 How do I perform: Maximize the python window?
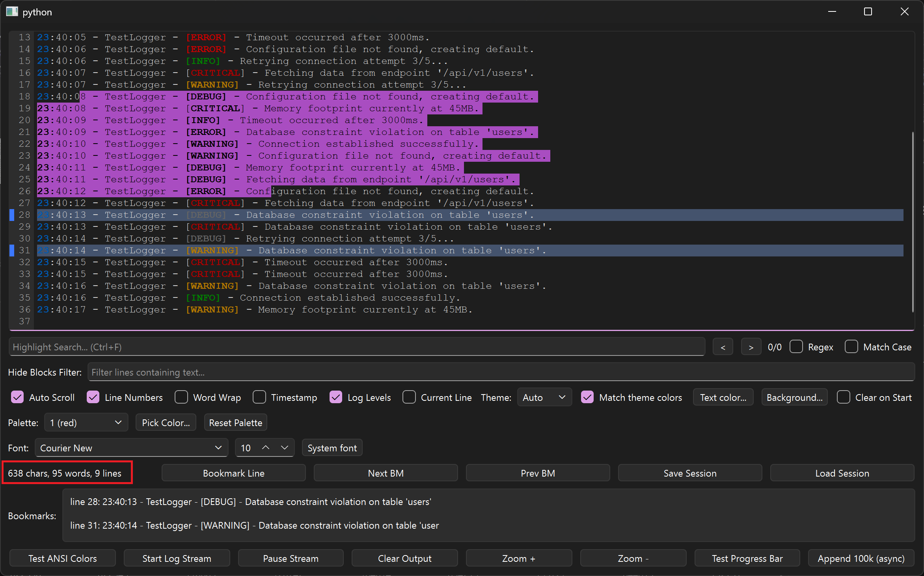[x=868, y=11]
